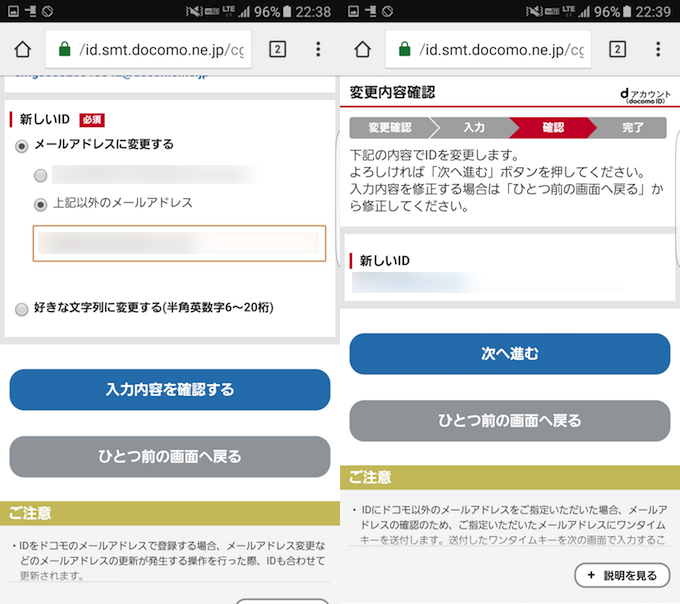Select 好きな文字列に変更する radio option

click(22, 309)
